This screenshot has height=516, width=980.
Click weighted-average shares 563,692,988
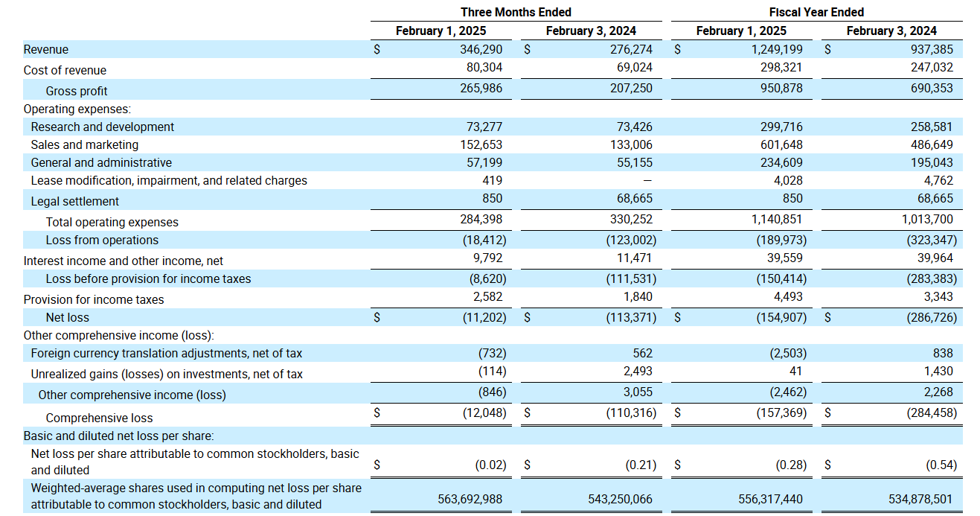coord(470,499)
